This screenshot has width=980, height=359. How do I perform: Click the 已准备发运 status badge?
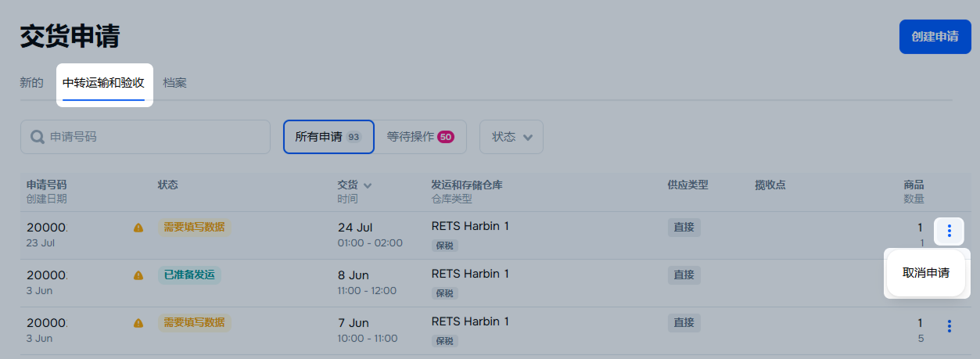(189, 275)
